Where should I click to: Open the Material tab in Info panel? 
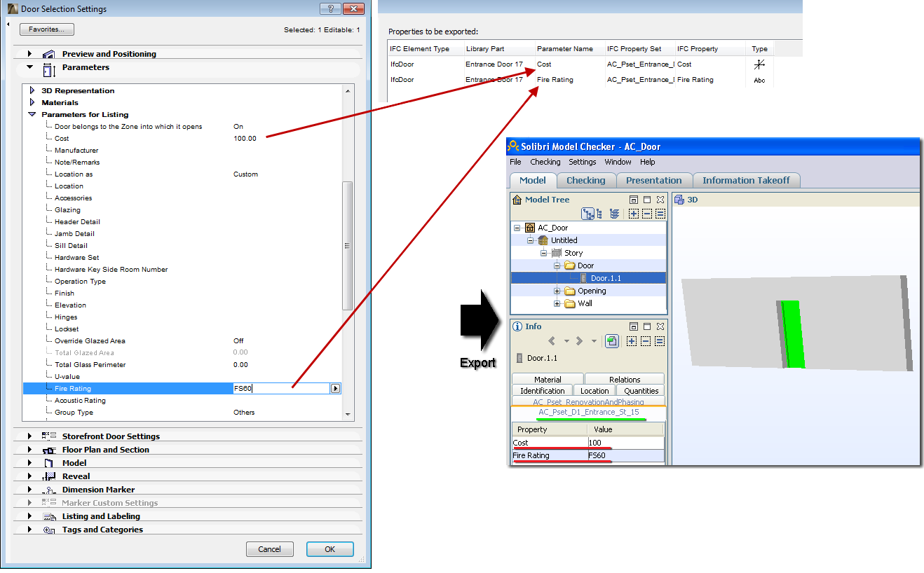pos(548,379)
